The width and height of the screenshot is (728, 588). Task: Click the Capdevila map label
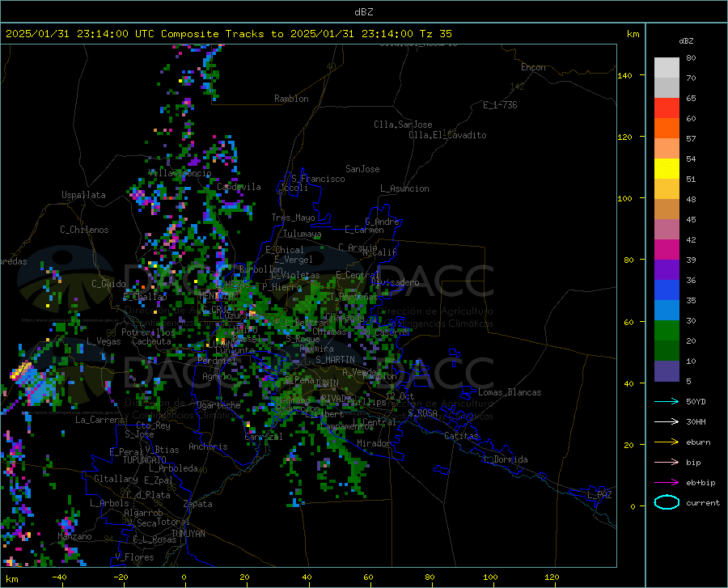(239, 187)
